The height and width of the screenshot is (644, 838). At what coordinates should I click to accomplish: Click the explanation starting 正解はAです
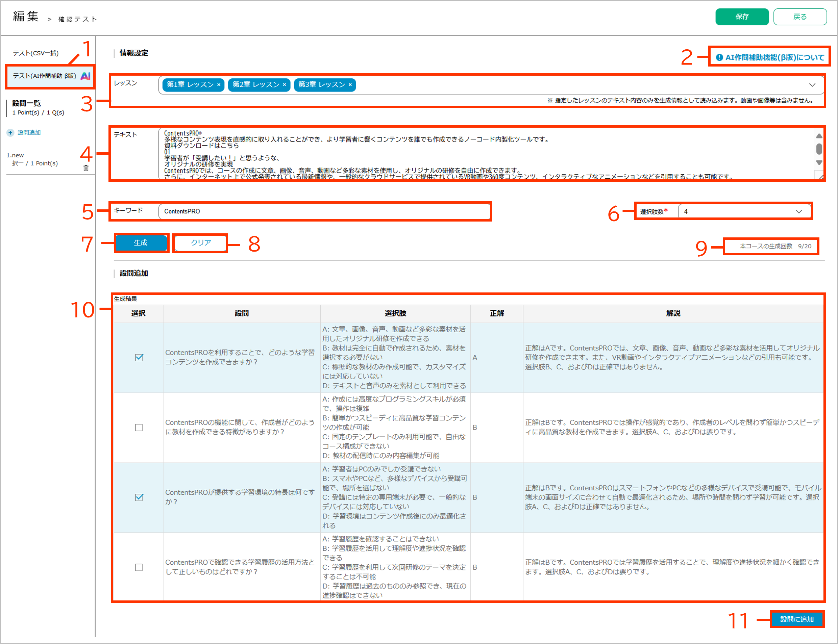[673, 358]
